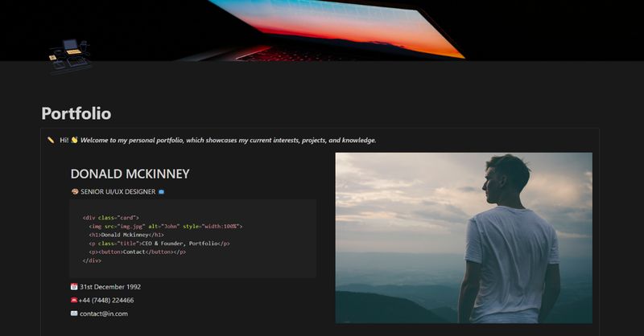Image resolution: width=644 pixels, height=336 pixels.
Task: Click the 31st December 1992 date
Action: (110, 287)
